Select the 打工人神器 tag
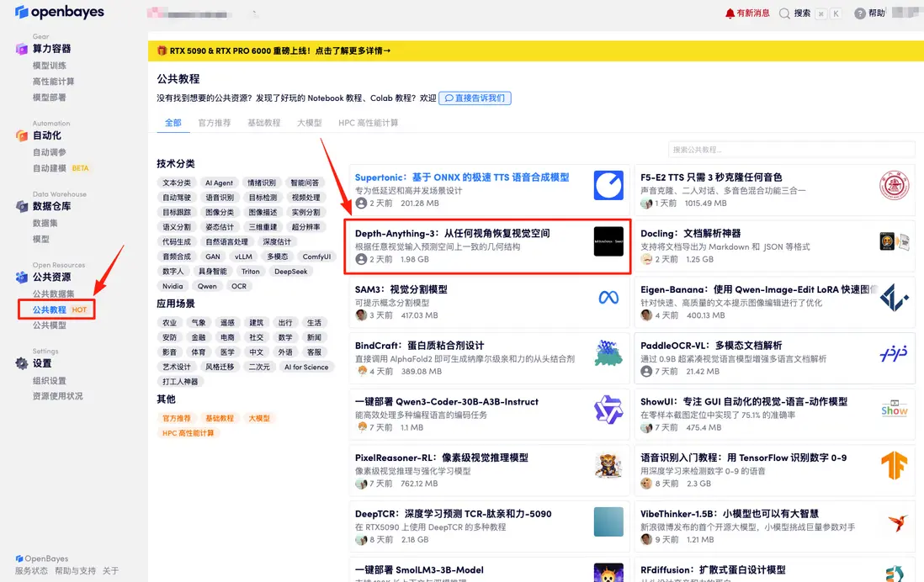Viewport: 924px width, 582px height. click(180, 382)
